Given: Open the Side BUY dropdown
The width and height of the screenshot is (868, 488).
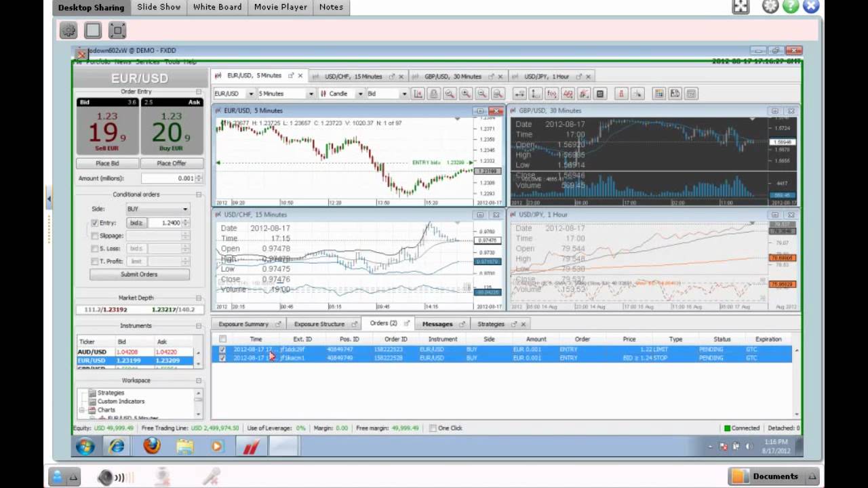Looking at the screenshot, I should [157, 209].
